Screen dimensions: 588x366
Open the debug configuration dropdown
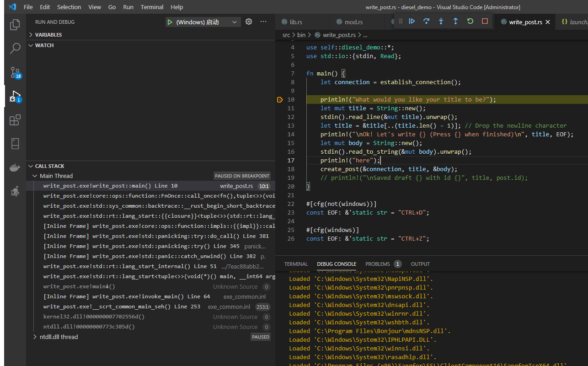pos(234,22)
